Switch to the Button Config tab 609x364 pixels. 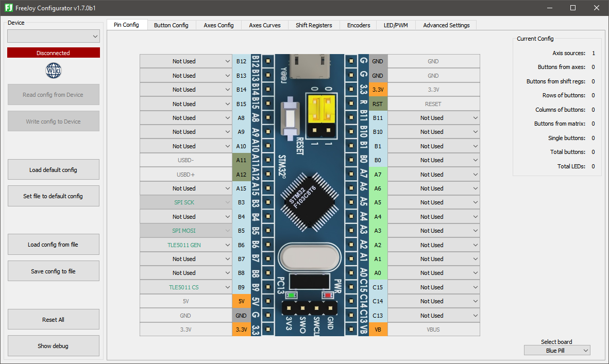(171, 25)
